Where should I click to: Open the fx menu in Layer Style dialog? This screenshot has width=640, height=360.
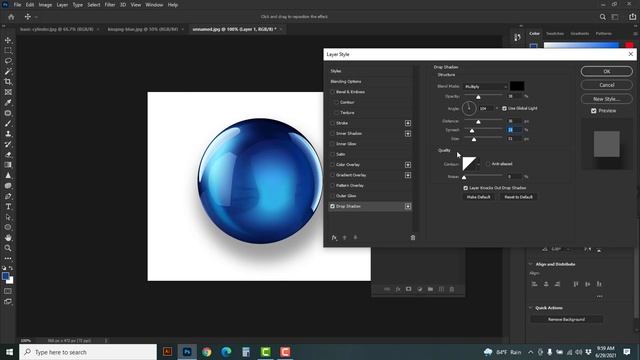point(334,238)
